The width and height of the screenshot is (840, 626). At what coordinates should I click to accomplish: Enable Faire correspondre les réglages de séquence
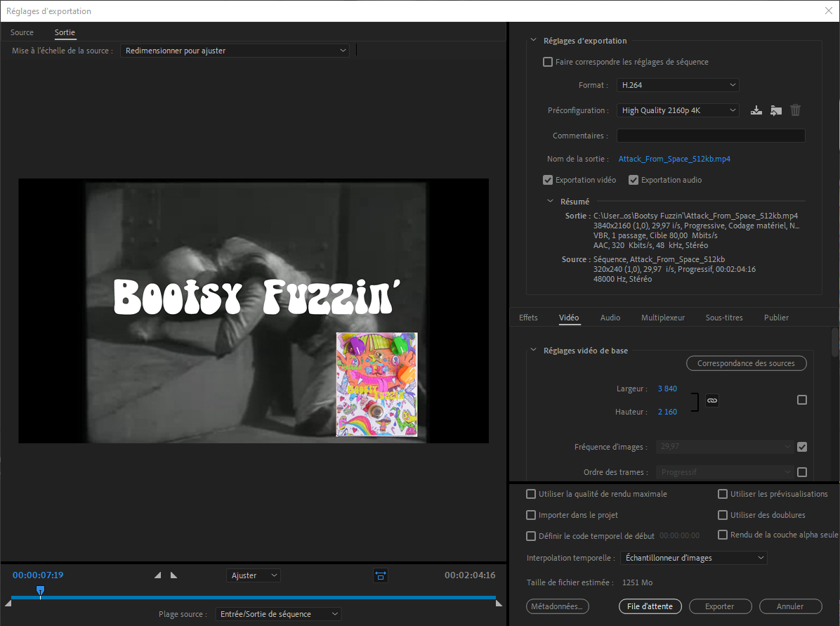pos(548,62)
